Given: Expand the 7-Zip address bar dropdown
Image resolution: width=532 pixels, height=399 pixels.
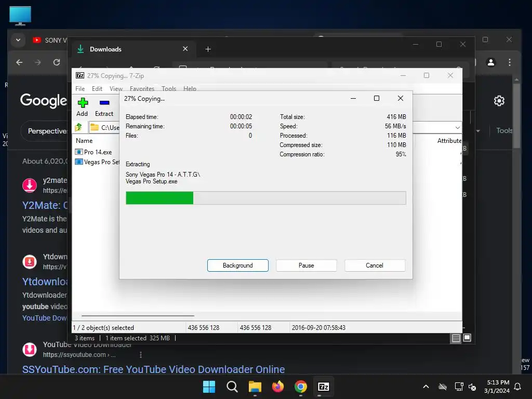Looking at the screenshot, I should tap(457, 128).
